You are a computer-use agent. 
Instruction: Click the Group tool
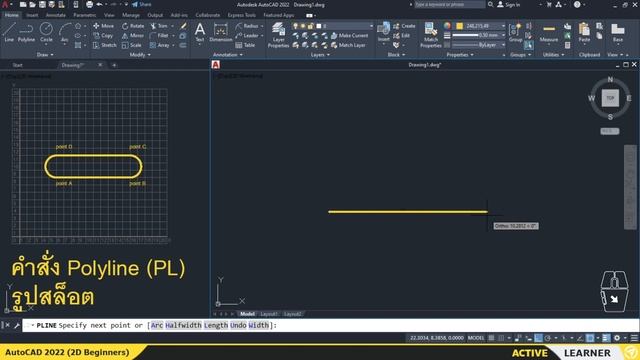click(516, 32)
